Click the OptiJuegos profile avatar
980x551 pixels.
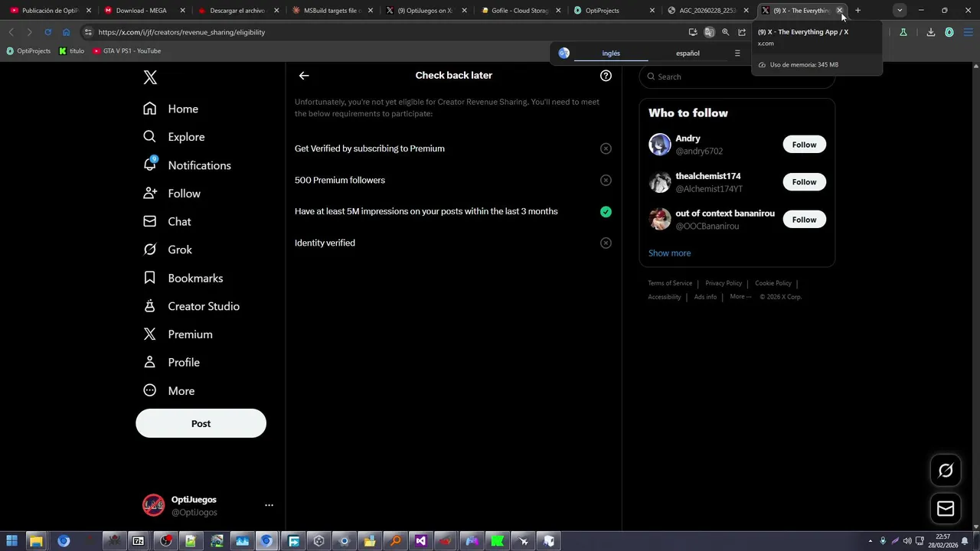tap(153, 505)
